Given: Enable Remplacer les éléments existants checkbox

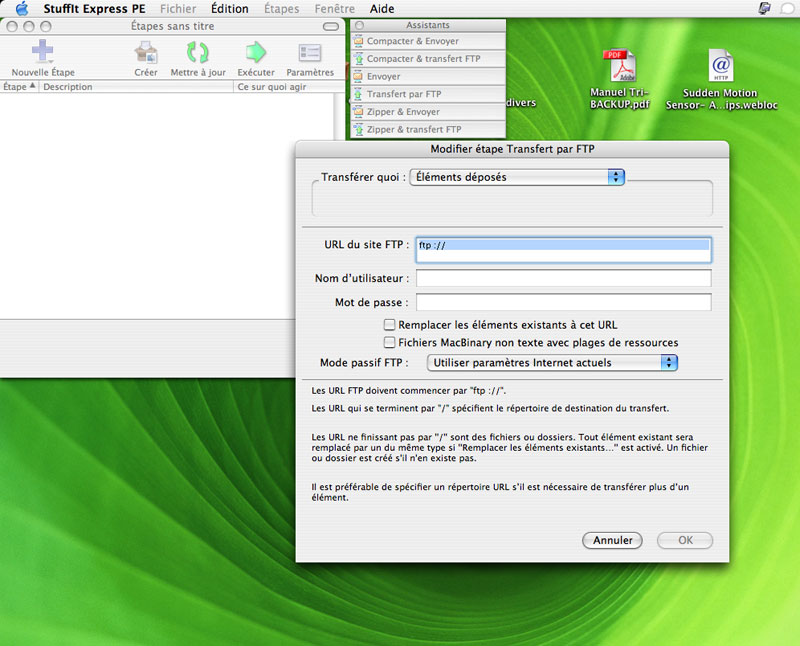Looking at the screenshot, I should click(389, 325).
